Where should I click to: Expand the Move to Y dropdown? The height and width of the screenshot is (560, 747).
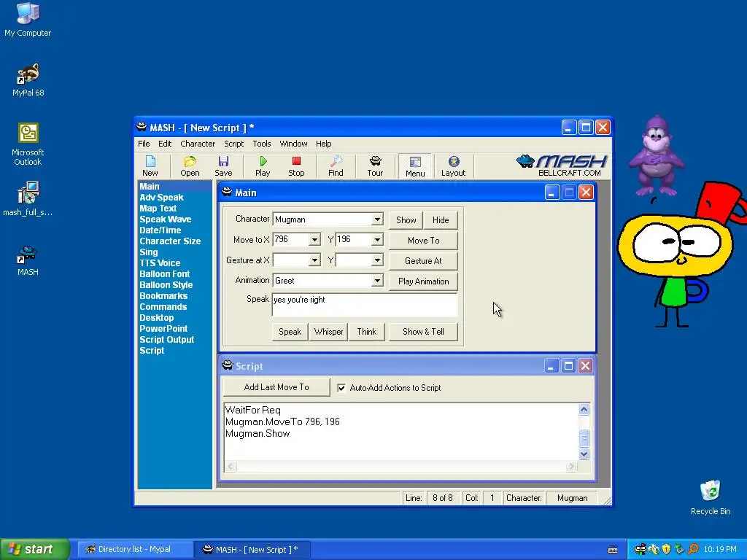[x=377, y=239]
